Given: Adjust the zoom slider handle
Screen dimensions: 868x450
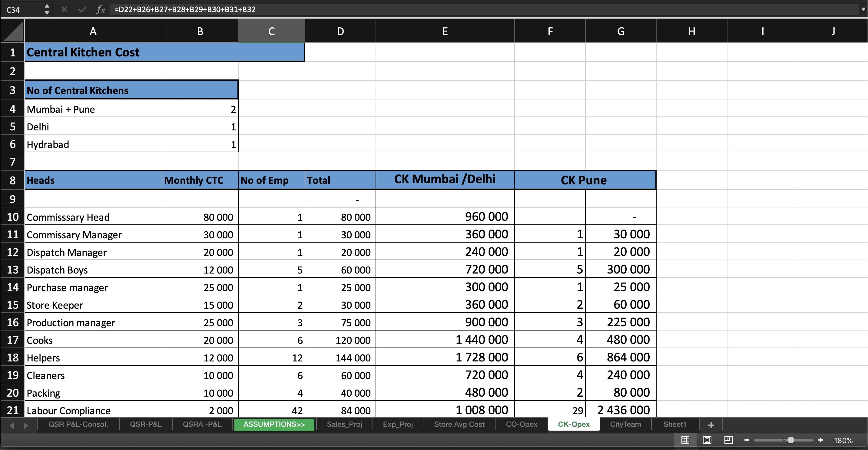Looking at the screenshot, I should point(790,440).
